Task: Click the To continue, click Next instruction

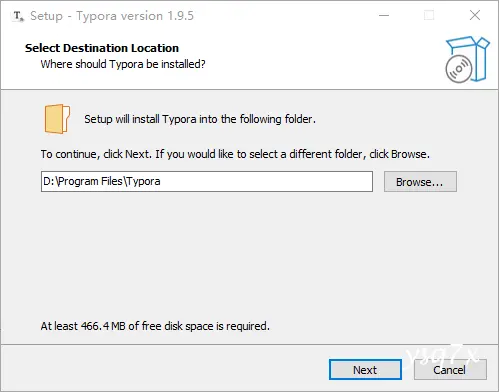Action: pos(235,154)
